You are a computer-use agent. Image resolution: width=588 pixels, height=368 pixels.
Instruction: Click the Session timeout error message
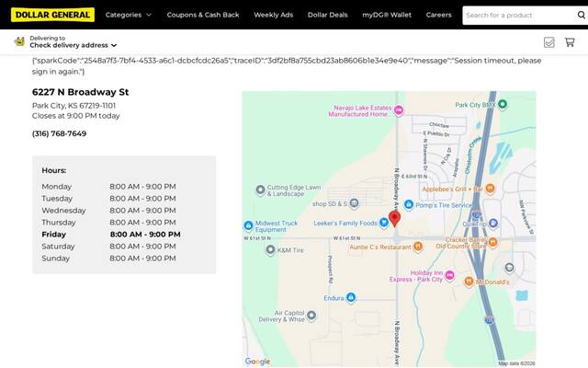[x=287, y=65]
